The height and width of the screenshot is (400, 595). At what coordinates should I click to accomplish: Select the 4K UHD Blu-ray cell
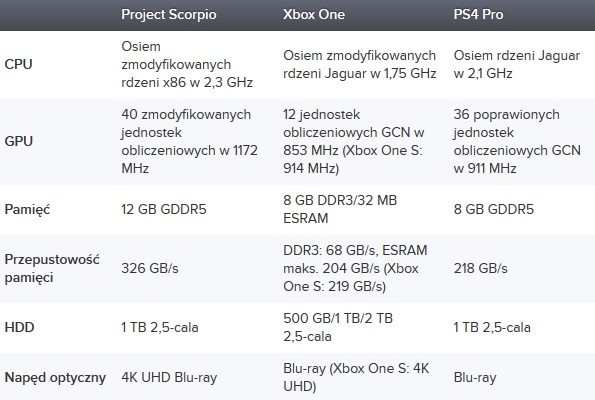(169, 378)
